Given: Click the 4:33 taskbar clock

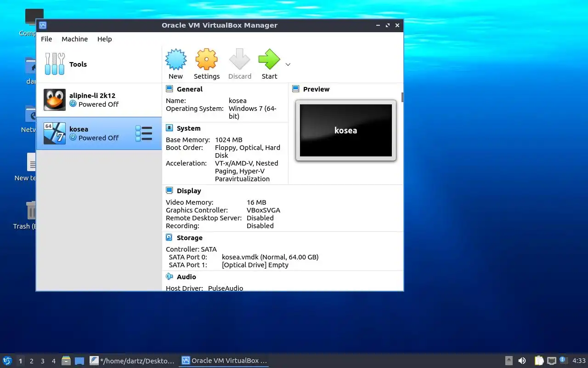Looking at the screenshot, I should [x=579, y=361].
